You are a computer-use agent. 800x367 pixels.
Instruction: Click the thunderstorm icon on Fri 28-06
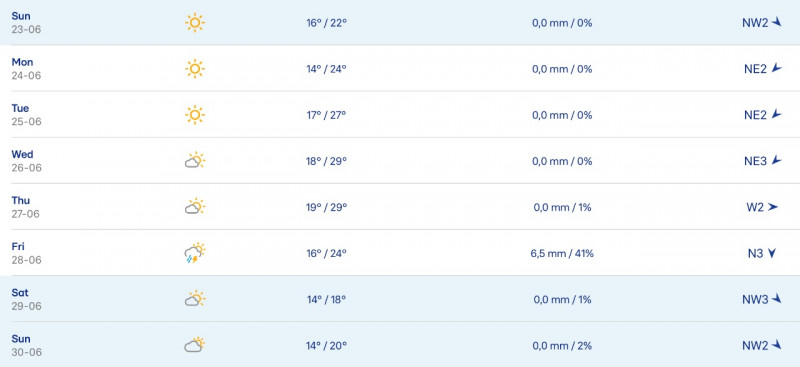(x=195, y=253)
